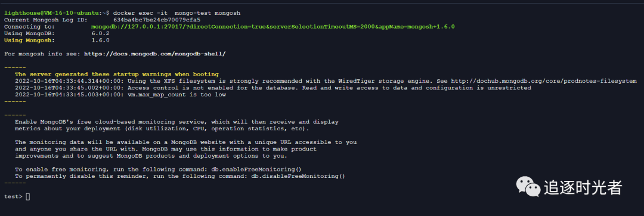
Task: Click the XFS filesystem warning line
Action: (326, 81)
